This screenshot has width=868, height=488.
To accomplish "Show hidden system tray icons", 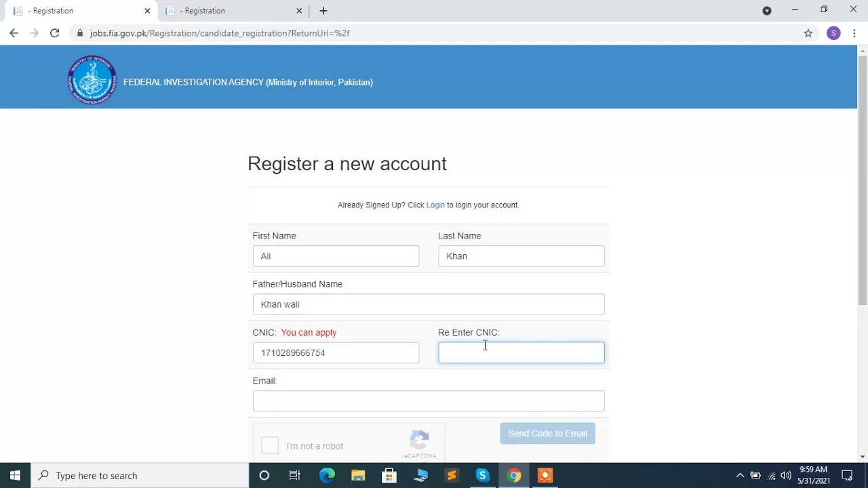I will point(740,475).
